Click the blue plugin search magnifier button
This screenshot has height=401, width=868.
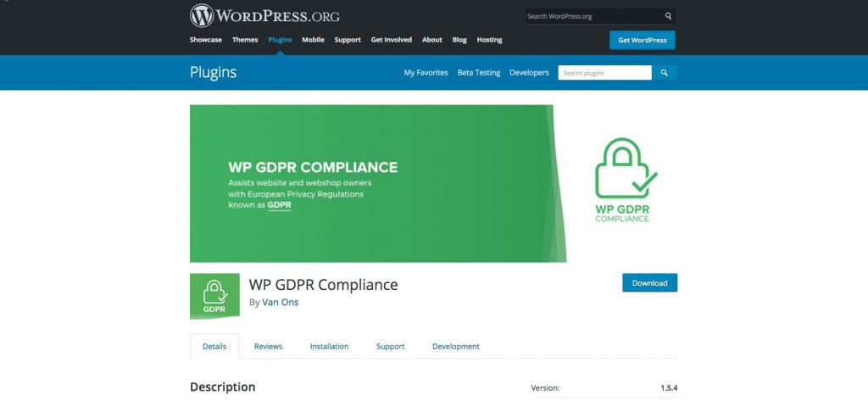click(665, 73)
